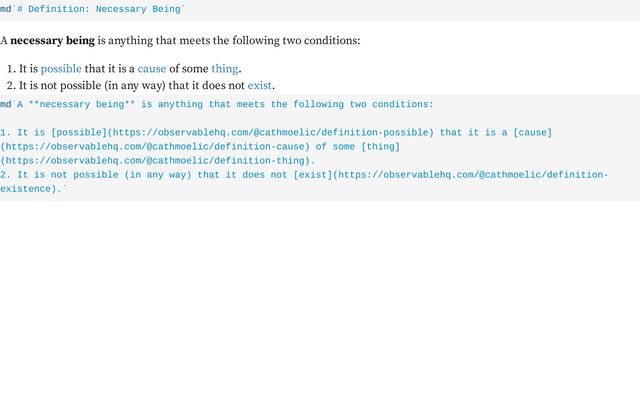Click the 'meets the following two conditions' paragraph
This screenshot has width=640, height=400.
[x=180, y=40]
